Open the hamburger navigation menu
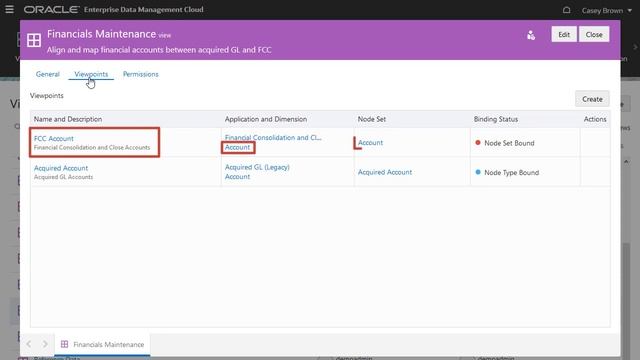 click(x=9, y=9)
